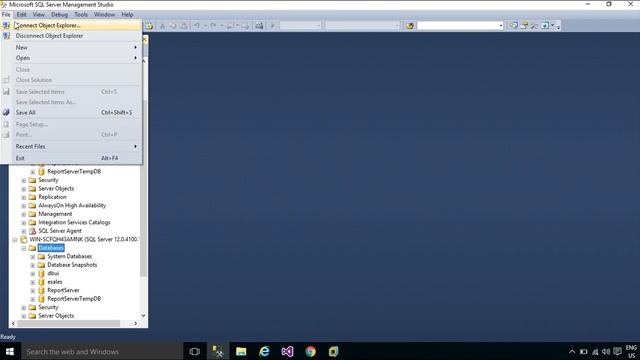Expand the esales database node
Viewport: 640px width, 360px height.
point(33,282)
